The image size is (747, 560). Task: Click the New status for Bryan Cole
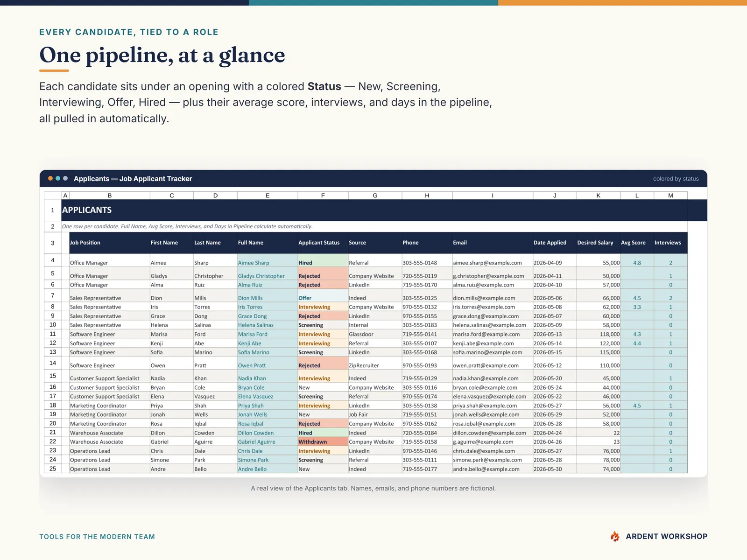[323, 387]
